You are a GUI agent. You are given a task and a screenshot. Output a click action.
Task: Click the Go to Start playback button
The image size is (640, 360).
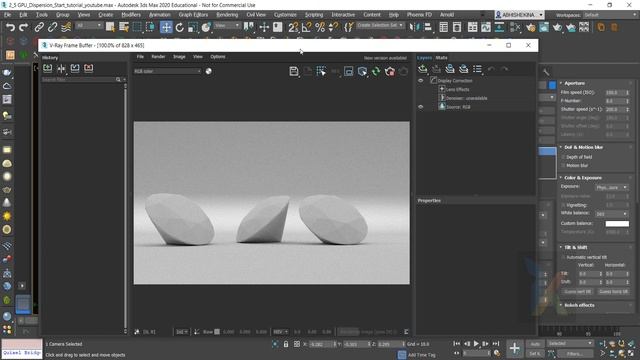point(456,344)
